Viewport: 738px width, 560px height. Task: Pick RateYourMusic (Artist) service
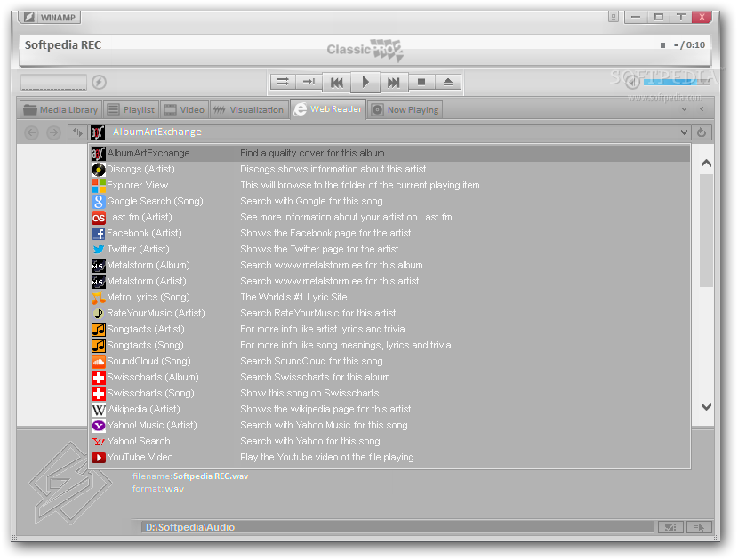click(390, 314)
